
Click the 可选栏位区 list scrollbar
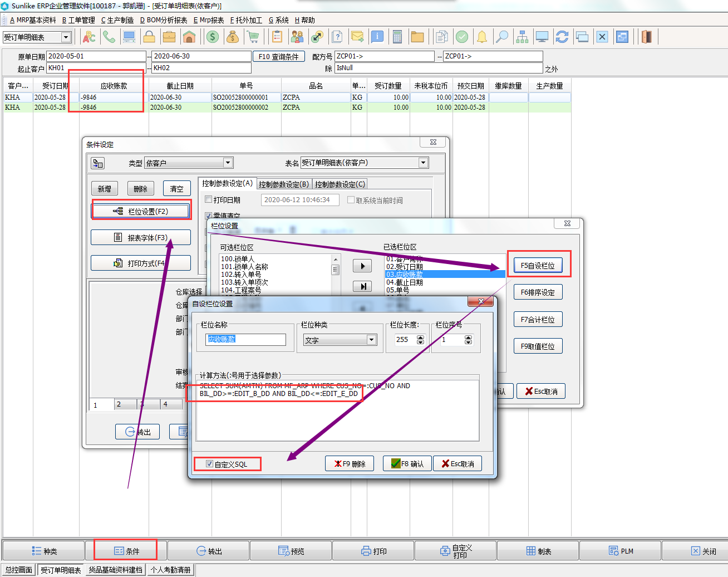[336, 274]
